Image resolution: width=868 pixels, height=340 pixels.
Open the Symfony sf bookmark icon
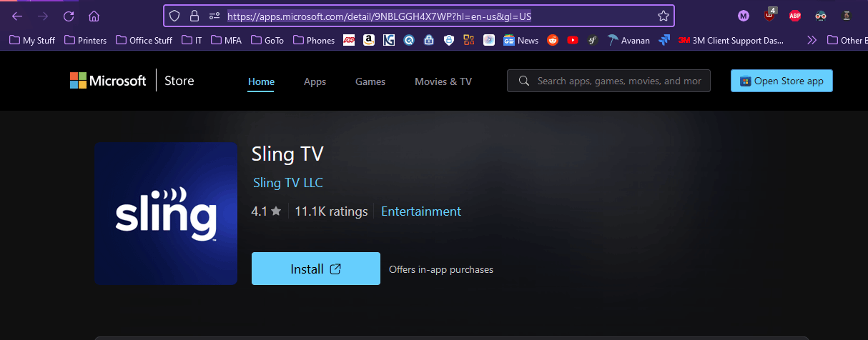click(x=592, y=40)
